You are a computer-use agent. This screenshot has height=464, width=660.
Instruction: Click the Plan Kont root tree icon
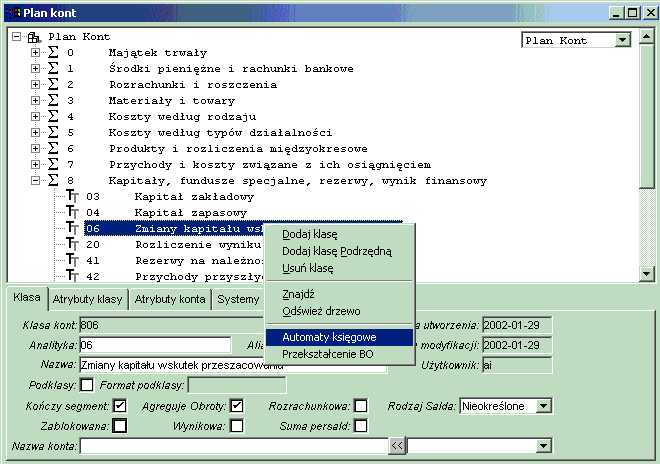(34, 37)
